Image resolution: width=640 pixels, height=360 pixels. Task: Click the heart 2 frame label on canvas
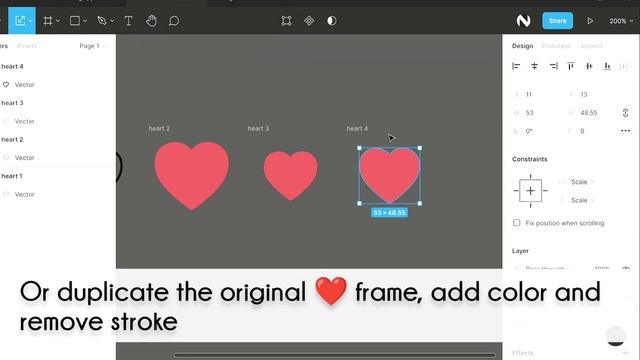click(x=159, y=128)
